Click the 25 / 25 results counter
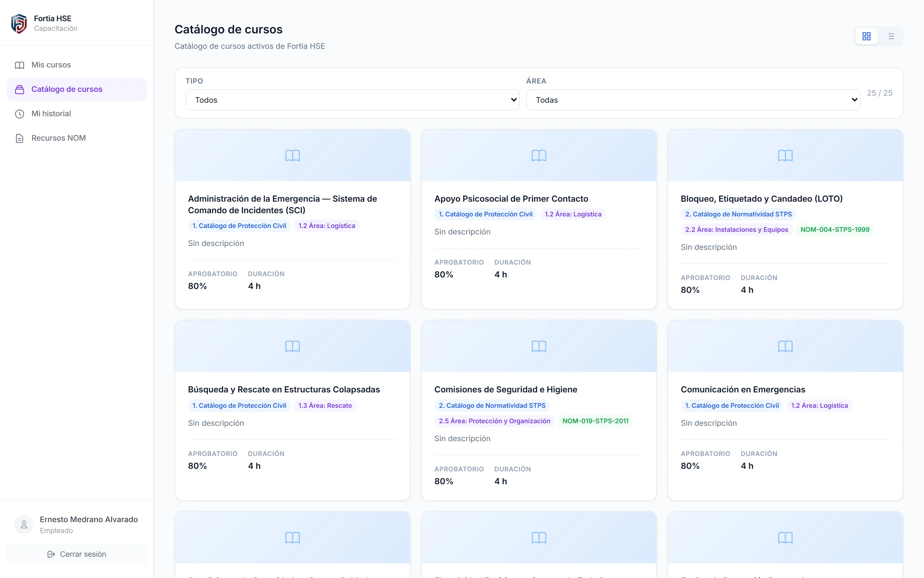924x578 pixels. (879, 93)
